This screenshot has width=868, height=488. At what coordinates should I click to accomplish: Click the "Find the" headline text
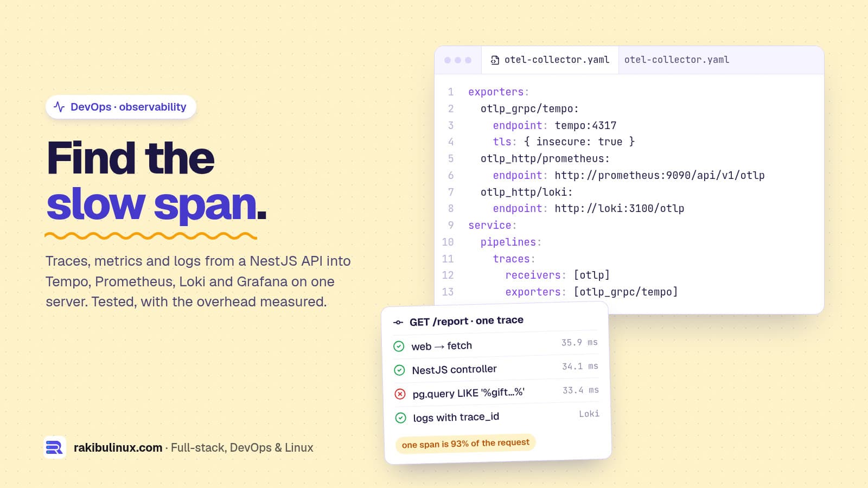pyautogui.click(x=131, y=158)
